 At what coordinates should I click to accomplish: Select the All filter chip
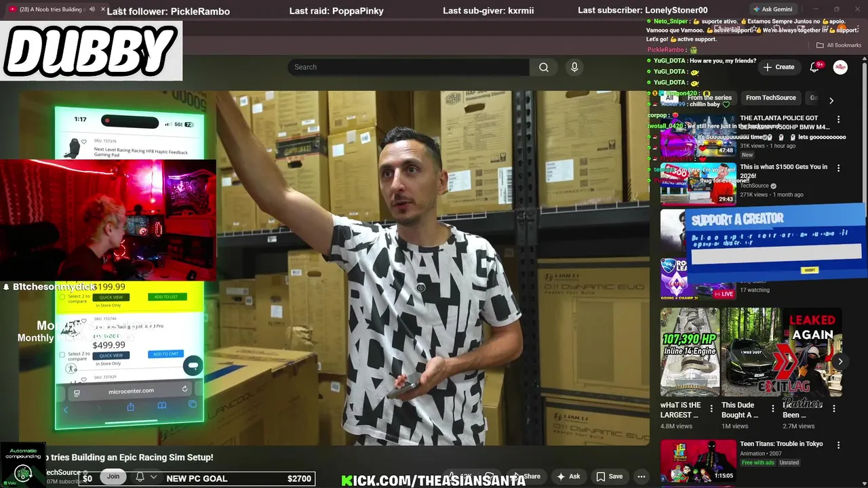click(669, 98)
